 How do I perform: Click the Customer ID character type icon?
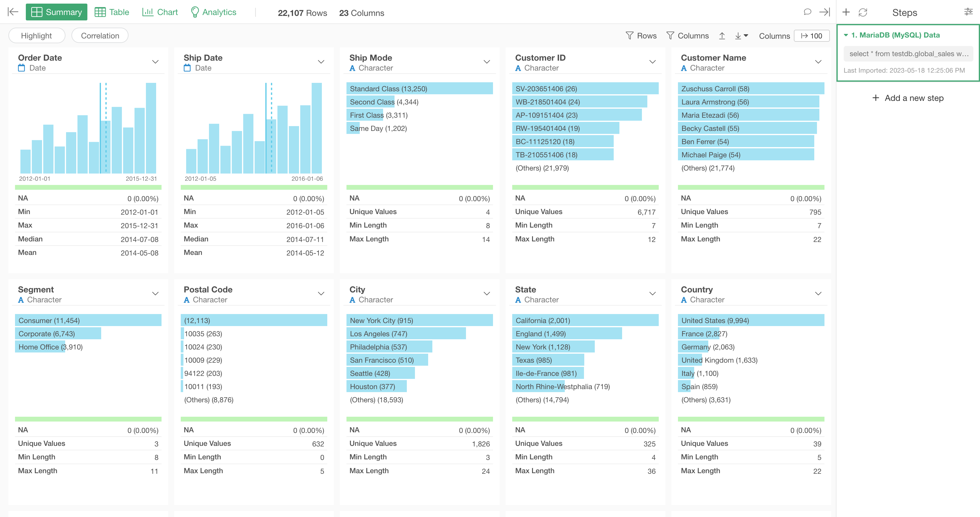click(518, 68)
